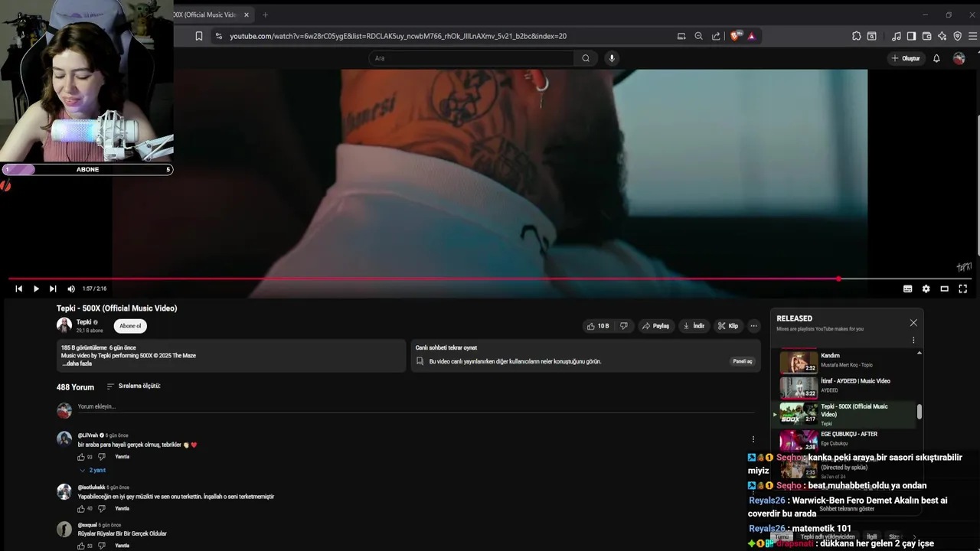Open Brave VPN shield icon
Image resolution: width=980 pixels, height=551 pixels.
pos(957,36)
